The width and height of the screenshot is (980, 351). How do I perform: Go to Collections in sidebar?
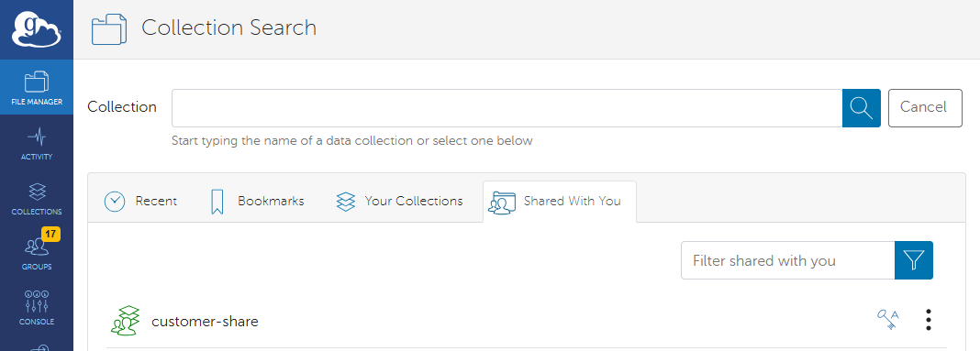37,198
